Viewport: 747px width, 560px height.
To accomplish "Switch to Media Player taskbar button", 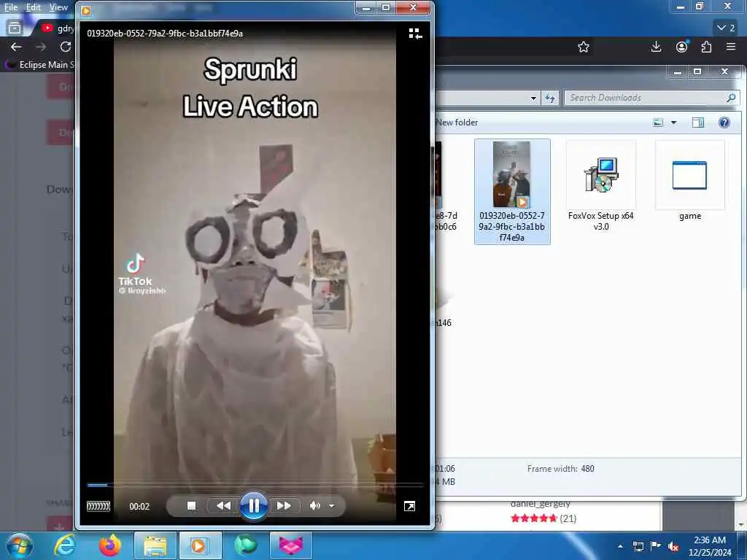I will [201, 545].
